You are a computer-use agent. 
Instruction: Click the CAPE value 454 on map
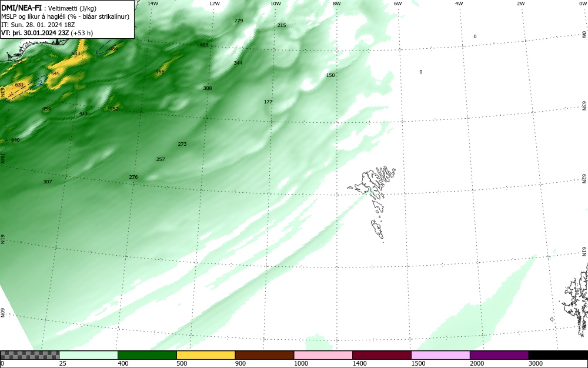coord(46,109)
